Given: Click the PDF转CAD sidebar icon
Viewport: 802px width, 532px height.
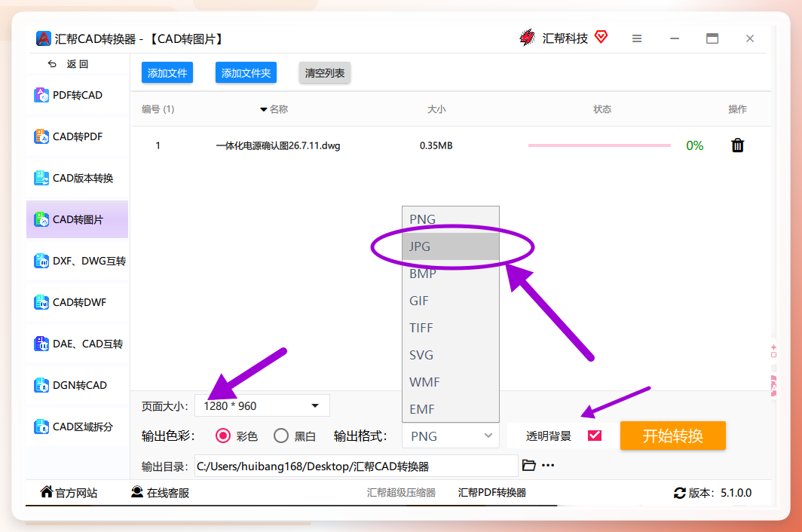Looking at the screenshot, I should (x=41, y=95).
